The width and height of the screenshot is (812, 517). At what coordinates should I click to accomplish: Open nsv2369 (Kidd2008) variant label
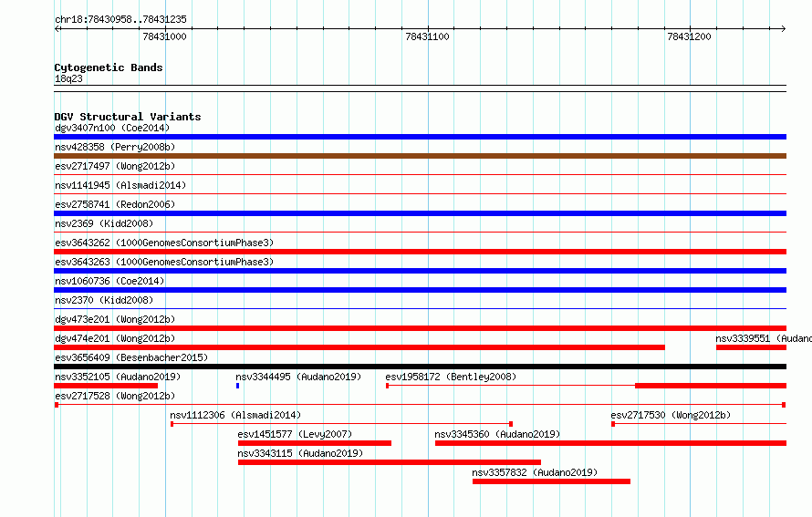[104, 223]
